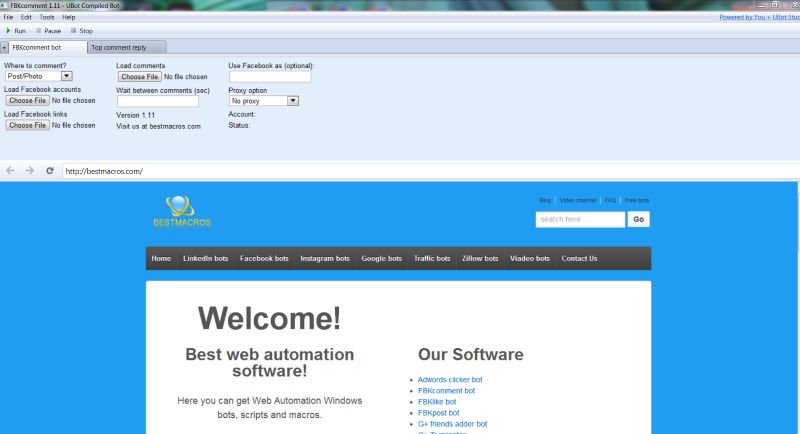Click the BestMacros logo
This screenshot has width=800, height=434.
[x=182, y=211]
